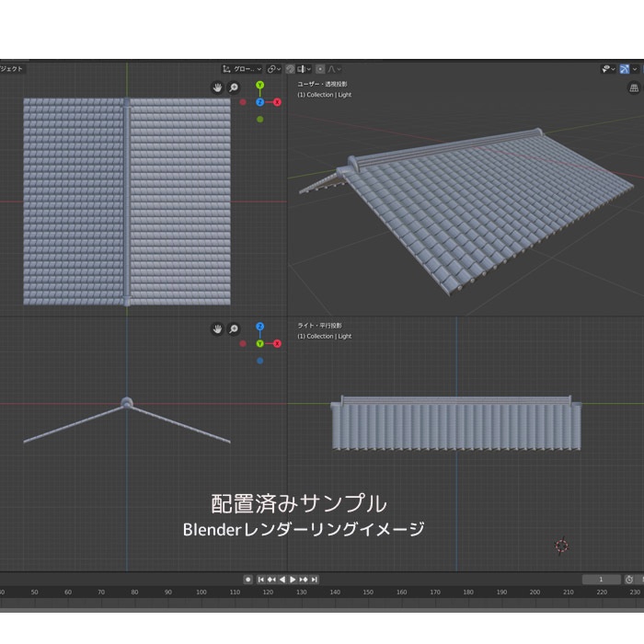Play the animation forward
Viewport: 644px width, 644px height.
tap(293, 580)
